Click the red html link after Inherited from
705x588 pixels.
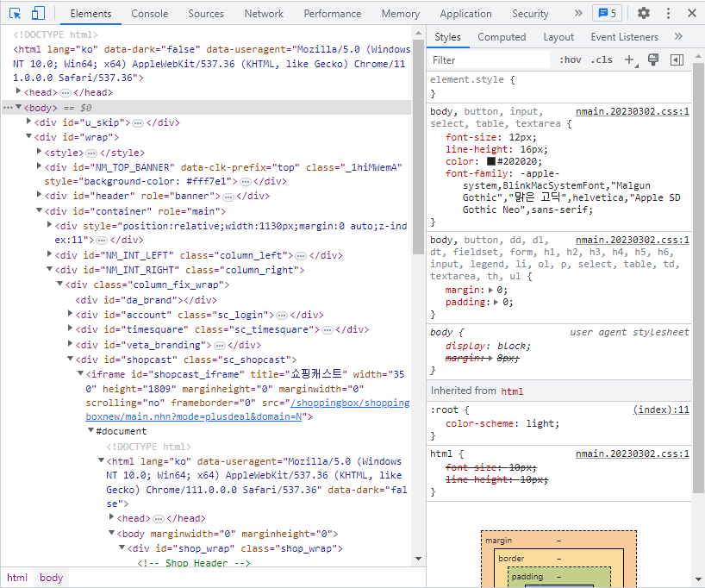click(512, 391)
